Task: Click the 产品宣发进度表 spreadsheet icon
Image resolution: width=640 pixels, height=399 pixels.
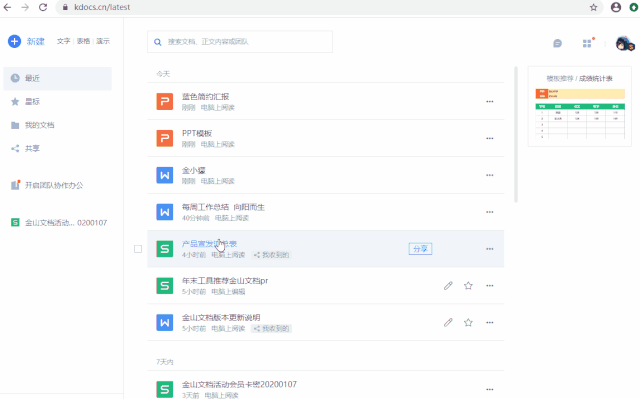Action: (165, 248)
